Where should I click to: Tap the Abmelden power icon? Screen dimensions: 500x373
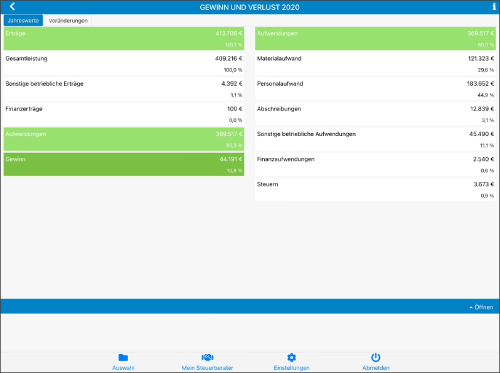pos(376,358)
